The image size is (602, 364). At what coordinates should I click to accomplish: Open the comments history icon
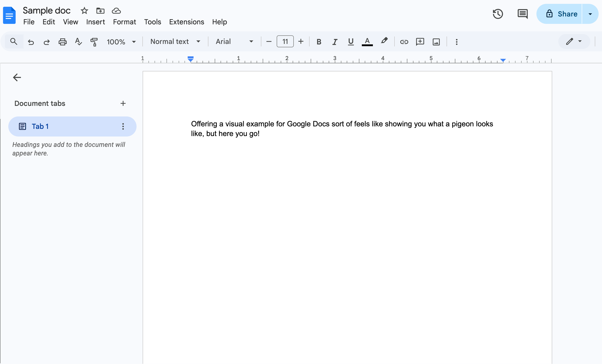point(522,14)
